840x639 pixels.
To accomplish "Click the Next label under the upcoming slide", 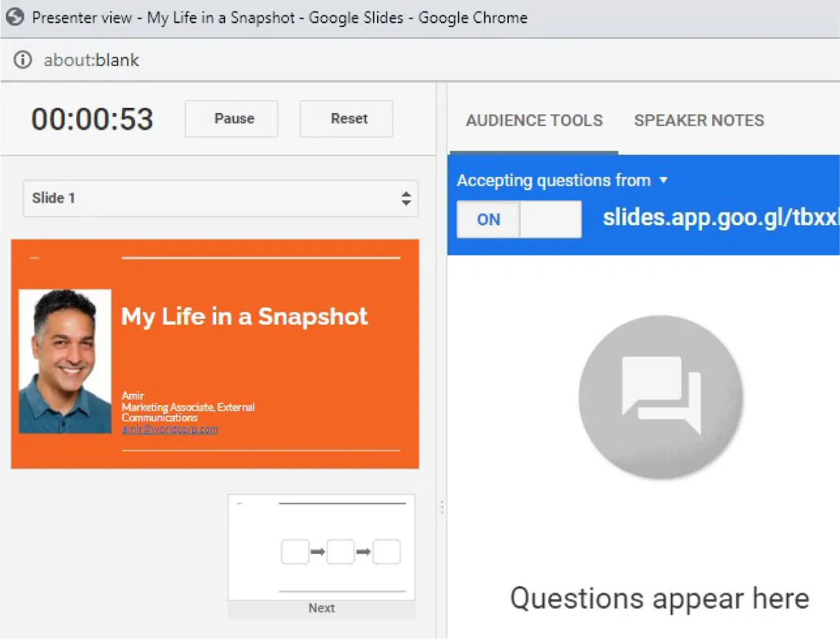I will 321,607.
